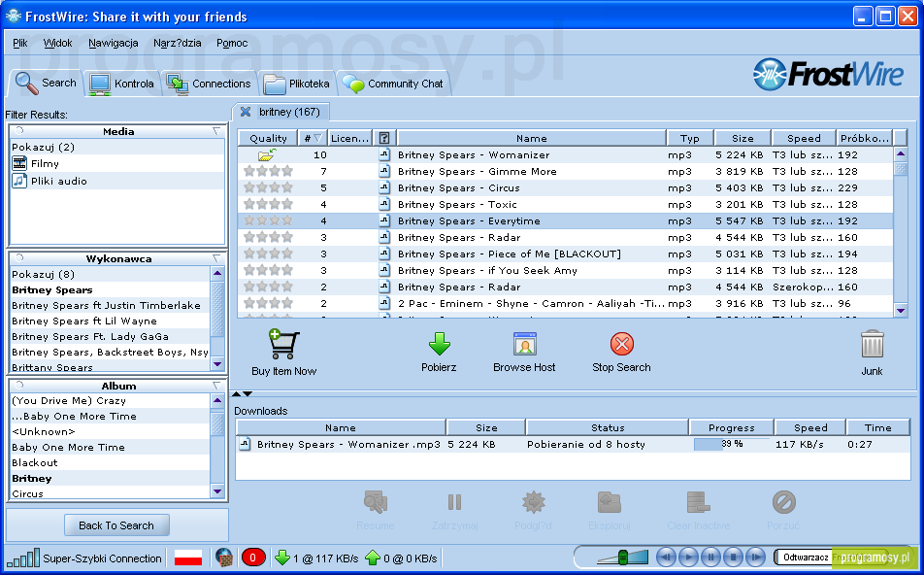Switch to the Connections tab
The image size is (924, 575).
point(210,84)
